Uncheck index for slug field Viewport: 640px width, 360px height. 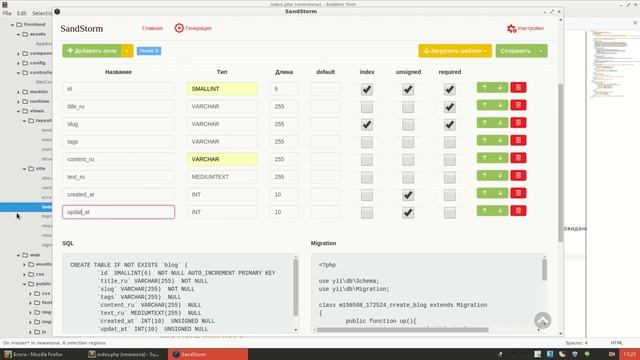coord(367,124)
